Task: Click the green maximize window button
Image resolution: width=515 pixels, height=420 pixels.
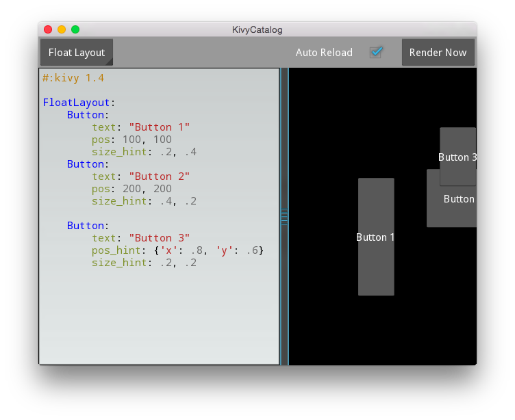Action: (x=75, y=29)
